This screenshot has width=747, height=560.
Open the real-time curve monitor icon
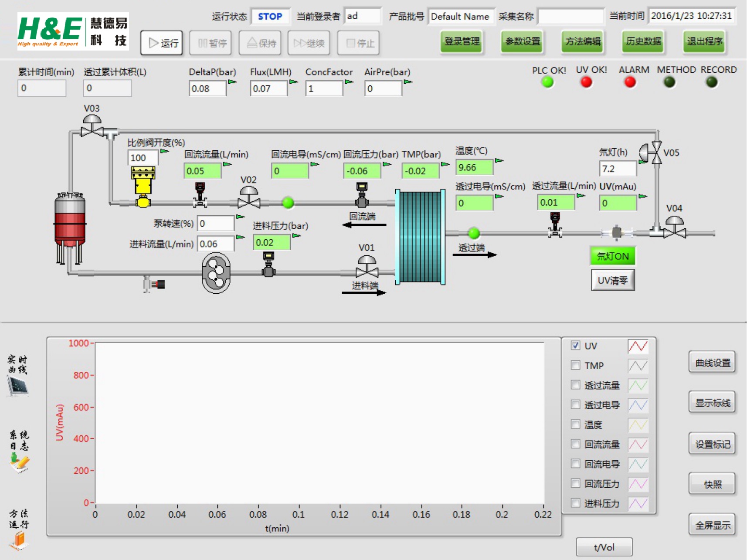click(18, 386)
